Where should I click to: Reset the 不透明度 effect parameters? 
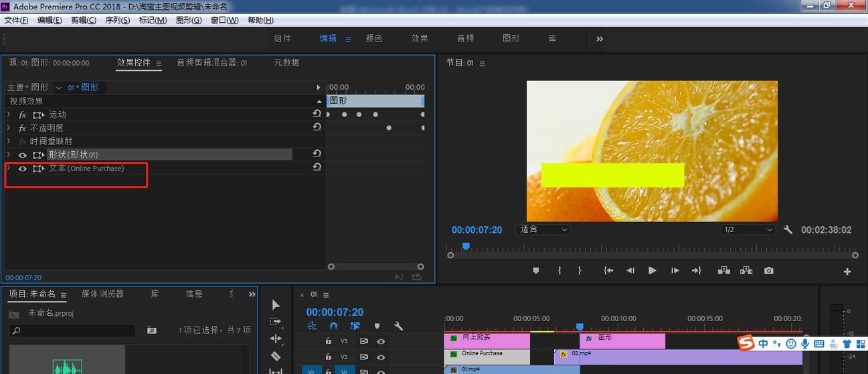[317, 128]
